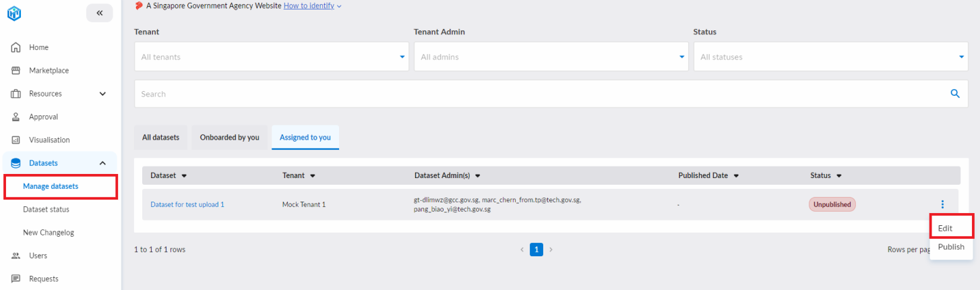Open the Tenant filter dropdown
Viewport: 980px width, 290px height.
click(x=271, y=57)
